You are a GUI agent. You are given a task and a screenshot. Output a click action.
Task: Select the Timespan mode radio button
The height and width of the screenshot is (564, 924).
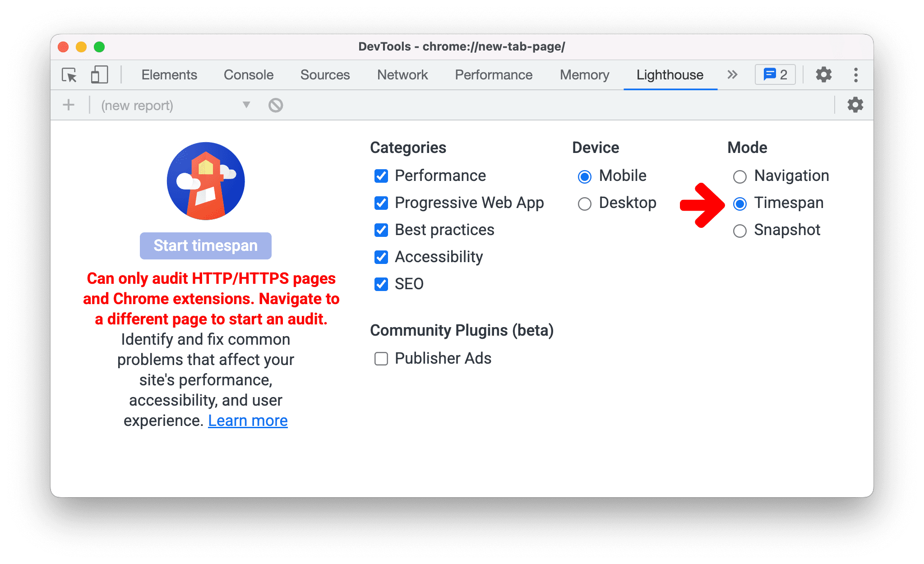pos(740,203)
